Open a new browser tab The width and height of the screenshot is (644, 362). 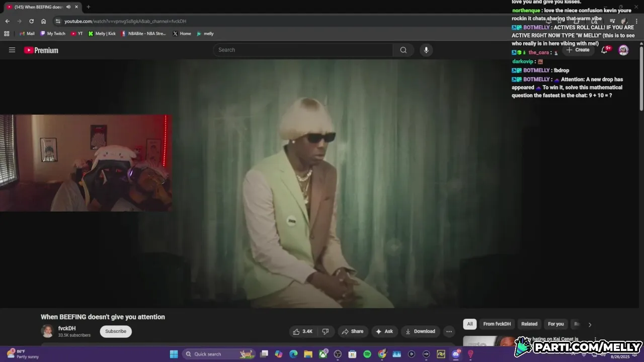89,7
